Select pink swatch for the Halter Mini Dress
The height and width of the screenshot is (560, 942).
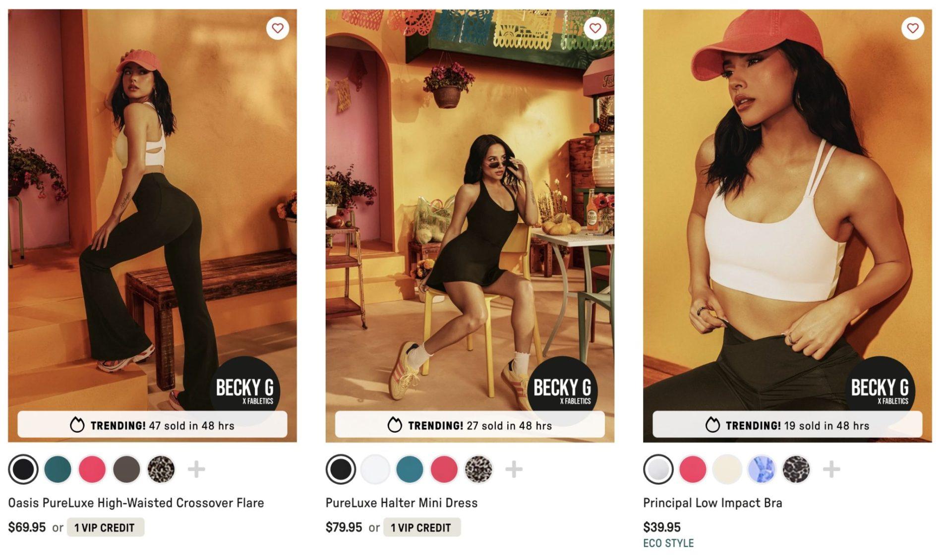[444, 469]
